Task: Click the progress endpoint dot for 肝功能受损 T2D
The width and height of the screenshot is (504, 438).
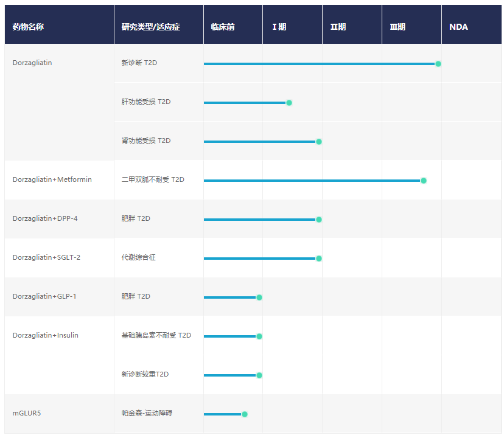Action: pyautogui.click(x=289, y=103)
